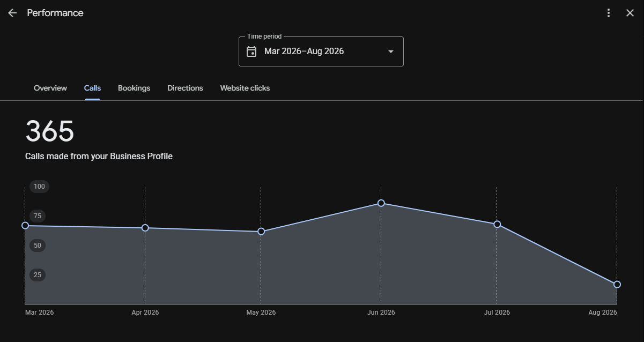
Task: Open the Bookings tab
Action: pyautogui.click(x=134, y=88)
